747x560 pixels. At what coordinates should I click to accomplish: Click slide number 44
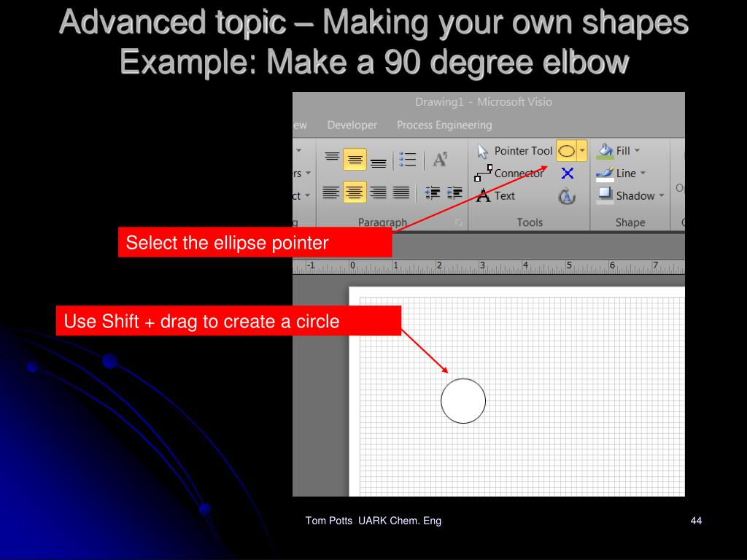(696, 521)
